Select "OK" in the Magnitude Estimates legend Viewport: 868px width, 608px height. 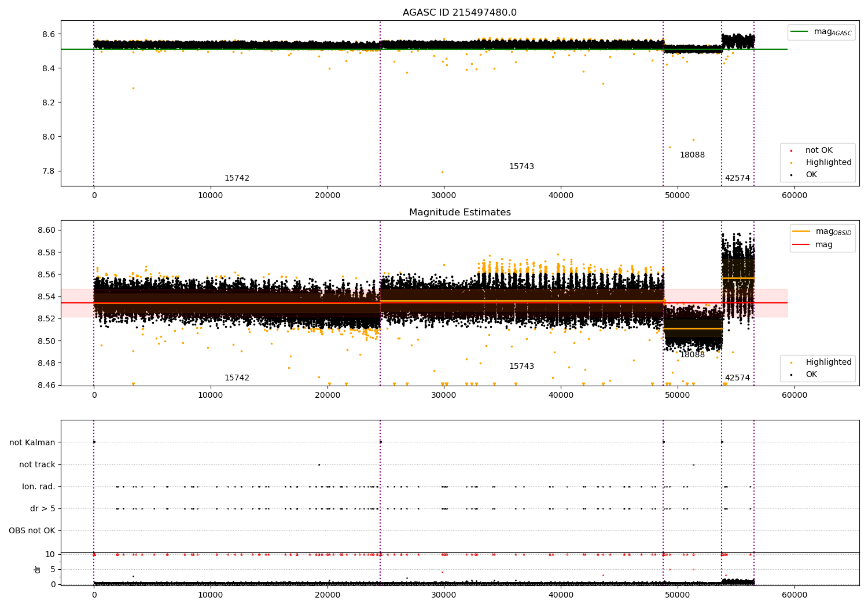point(811,375)
